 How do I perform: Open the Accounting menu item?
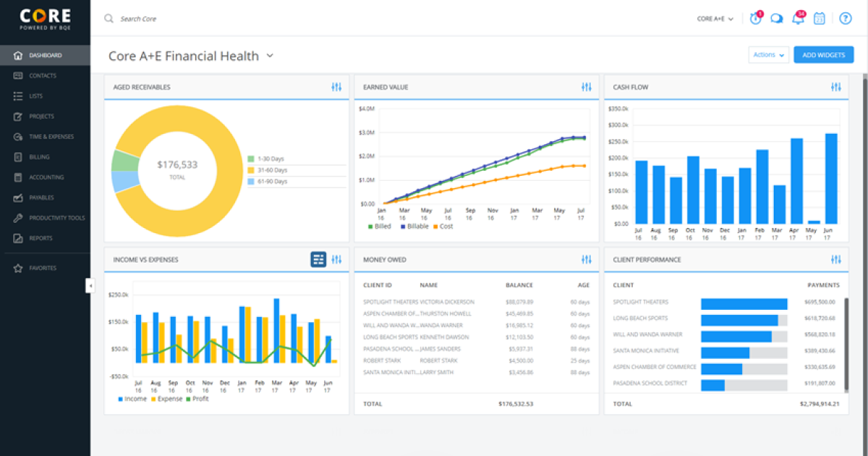coord(45,177)
